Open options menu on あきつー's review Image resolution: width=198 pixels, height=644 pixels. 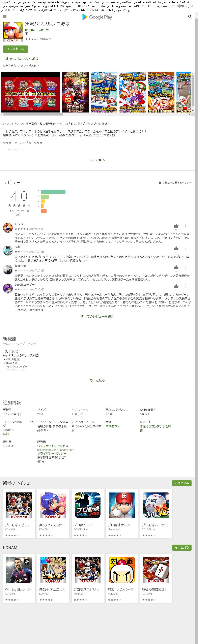tap(186, 225)
